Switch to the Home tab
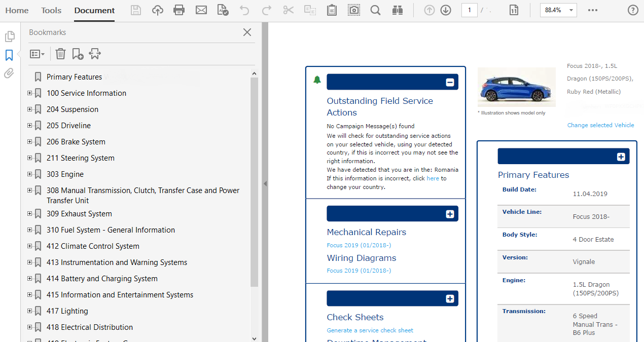Screen dimensions: 644x342 (x=17, y=10)
